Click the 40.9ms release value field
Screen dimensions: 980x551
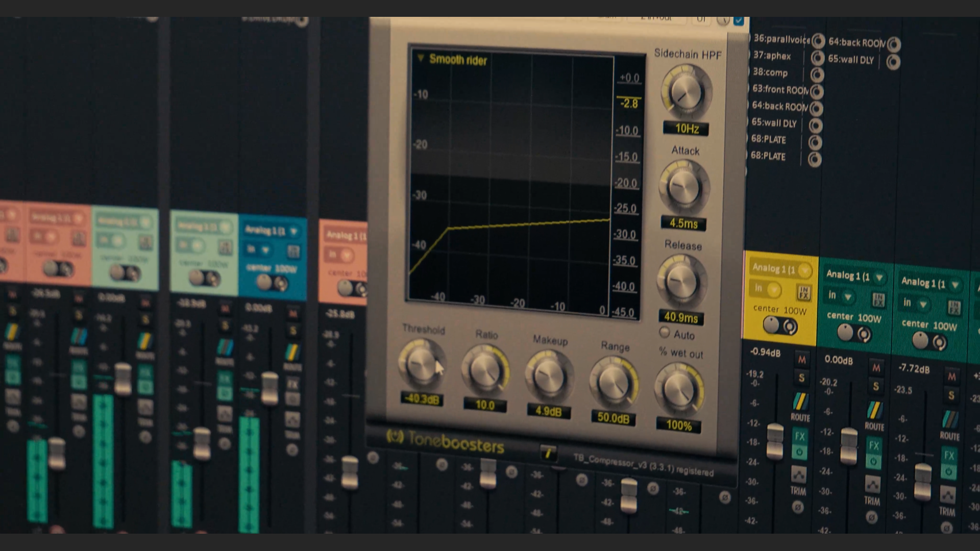click(681, 317)
